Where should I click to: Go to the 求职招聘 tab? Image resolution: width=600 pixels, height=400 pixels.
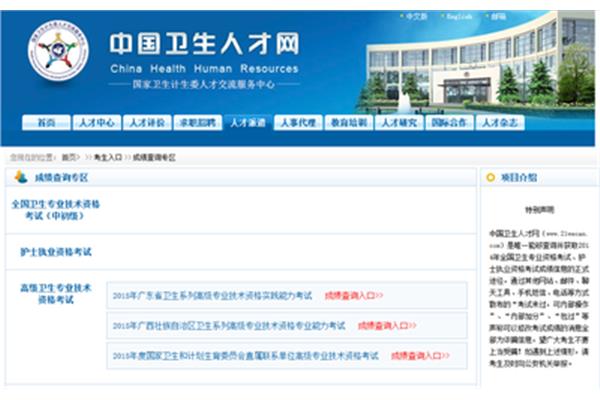click(x=198, y=122)
